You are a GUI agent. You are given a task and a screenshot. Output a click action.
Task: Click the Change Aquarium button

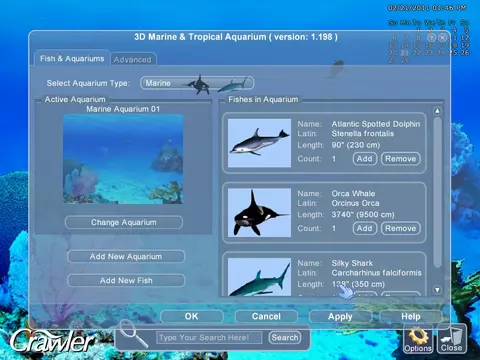click(124, 222)
